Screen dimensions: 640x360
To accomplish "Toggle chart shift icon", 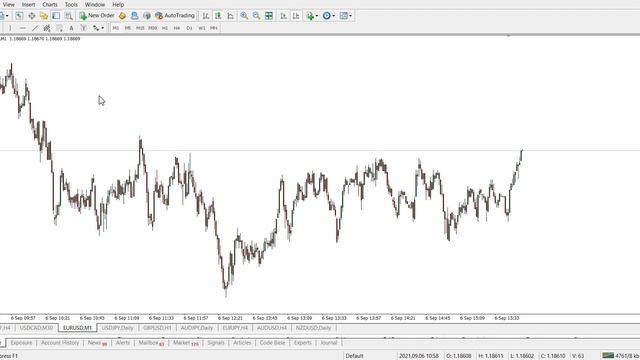I will coord(296,16).
